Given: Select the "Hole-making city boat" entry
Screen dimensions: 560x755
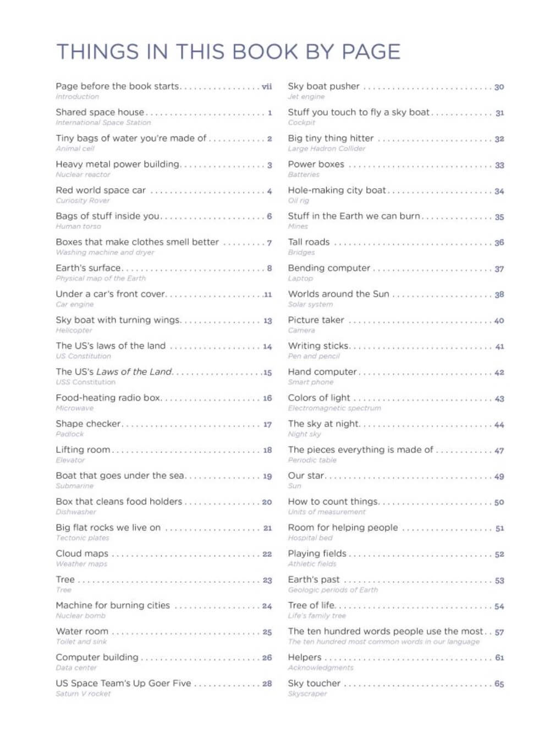Looking at the screenshot, I should pyautogui.click(x=337, y=190).
